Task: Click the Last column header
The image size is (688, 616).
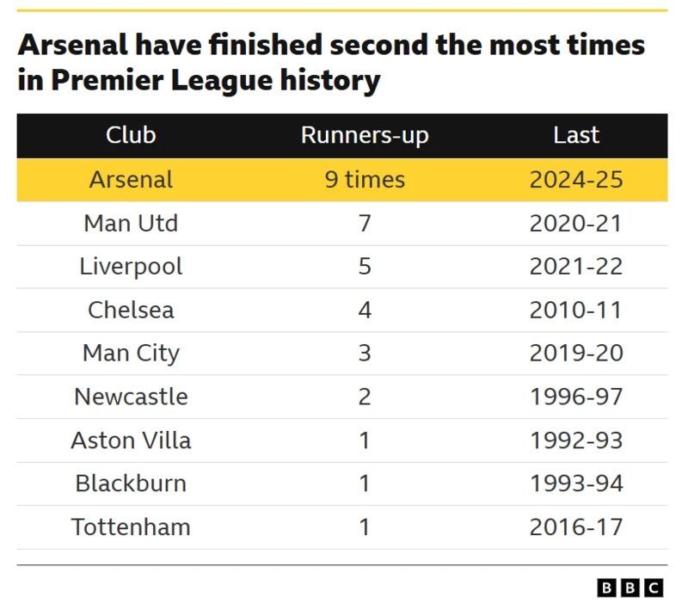Action: click(x=575, y=135)
